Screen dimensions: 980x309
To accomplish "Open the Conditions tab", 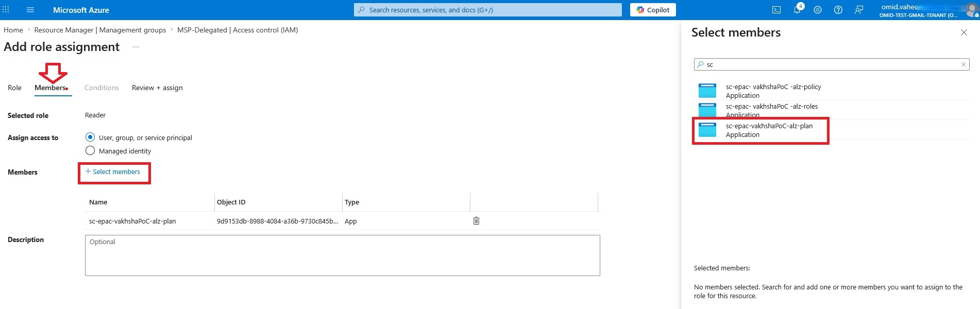I will point(102,88).
